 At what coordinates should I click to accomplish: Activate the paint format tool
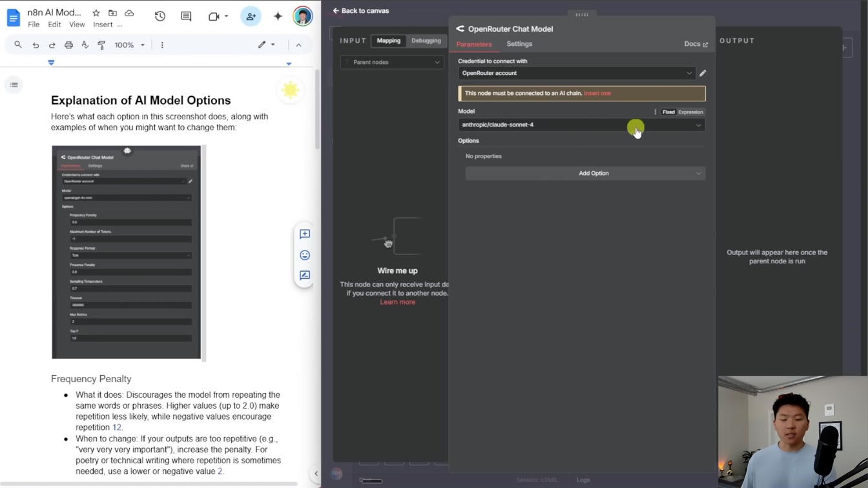pos(101,45)
